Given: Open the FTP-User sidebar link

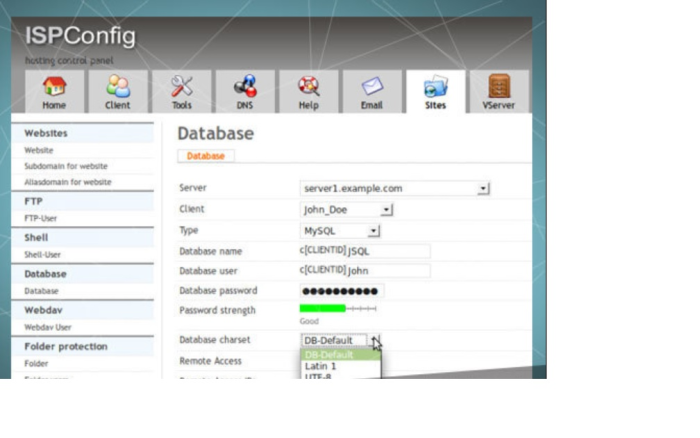Looking at the screenshot, I should tap(41, 217).
